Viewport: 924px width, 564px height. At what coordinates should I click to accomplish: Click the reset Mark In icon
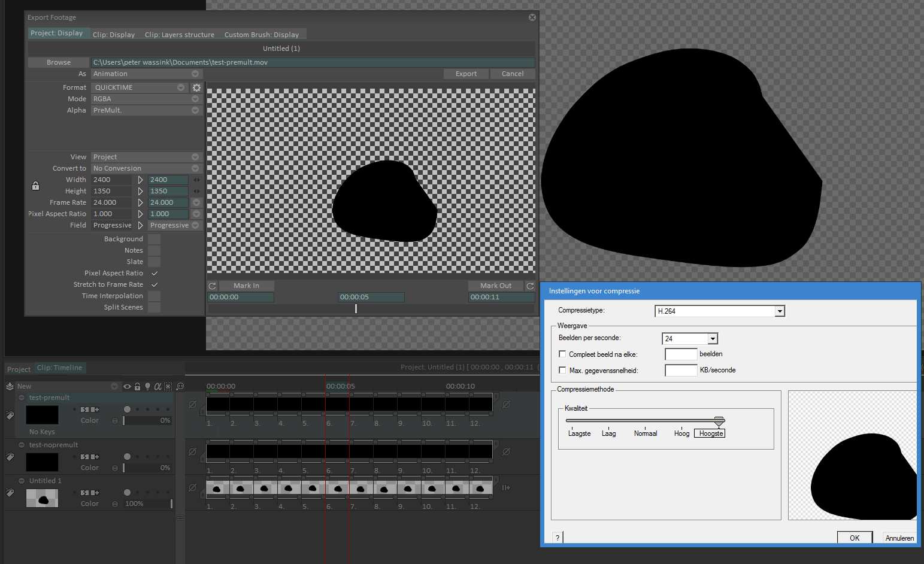click(x=212, y=286)
